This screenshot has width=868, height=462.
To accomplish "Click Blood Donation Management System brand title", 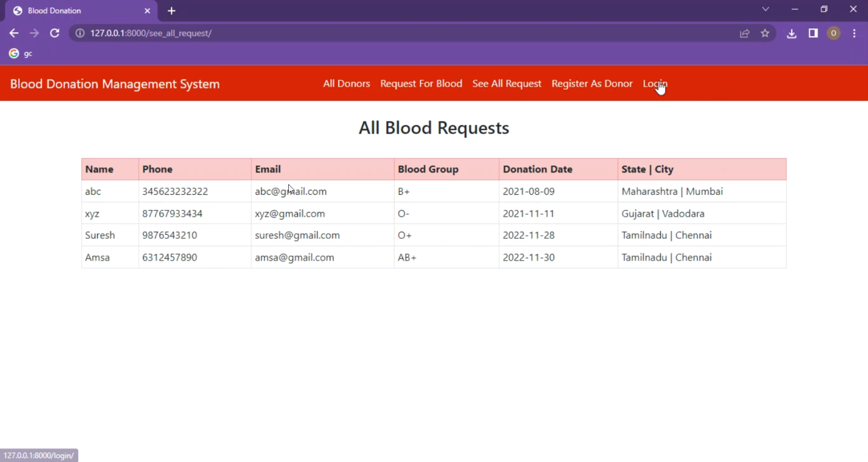I will point(115,84).
